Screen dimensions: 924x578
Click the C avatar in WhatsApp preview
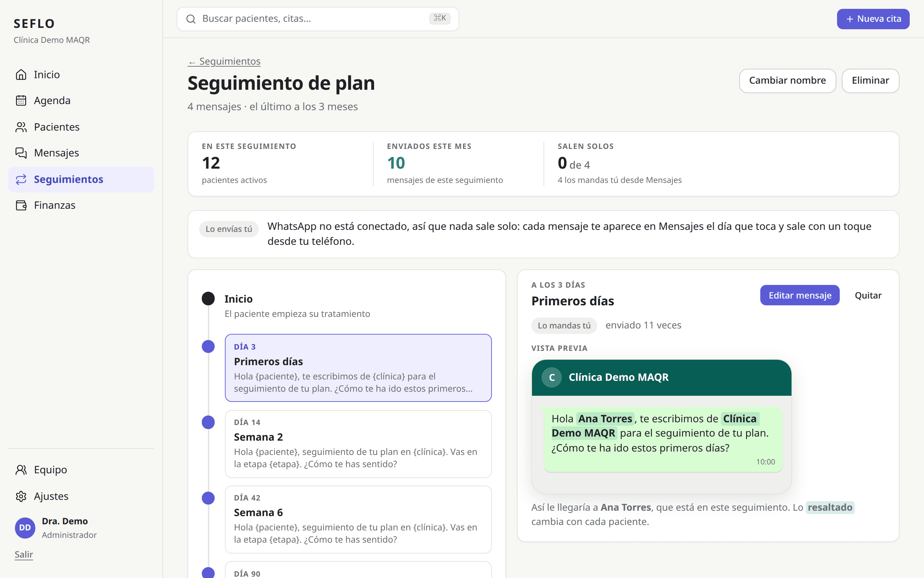coord(552,377)
